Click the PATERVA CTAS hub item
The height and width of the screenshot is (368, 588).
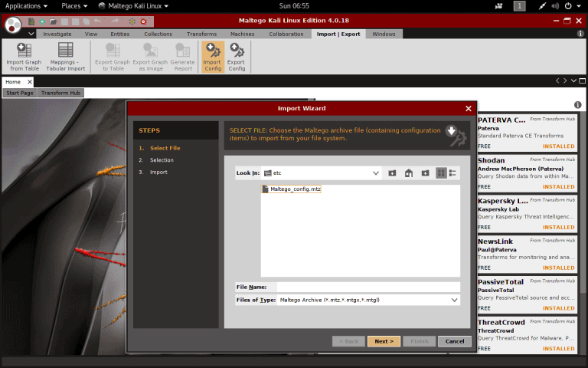(x=527, y=133)
